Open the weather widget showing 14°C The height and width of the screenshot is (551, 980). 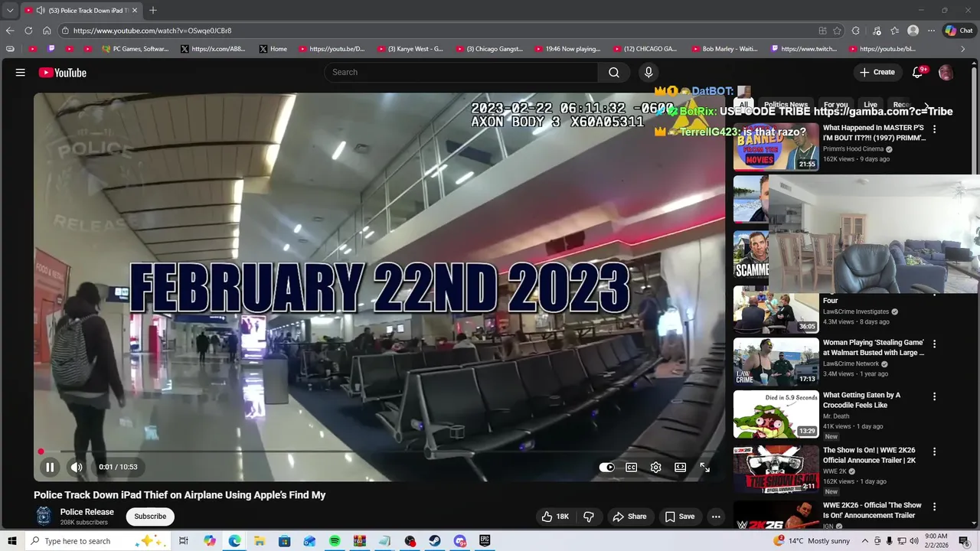[x=812, y=541]
